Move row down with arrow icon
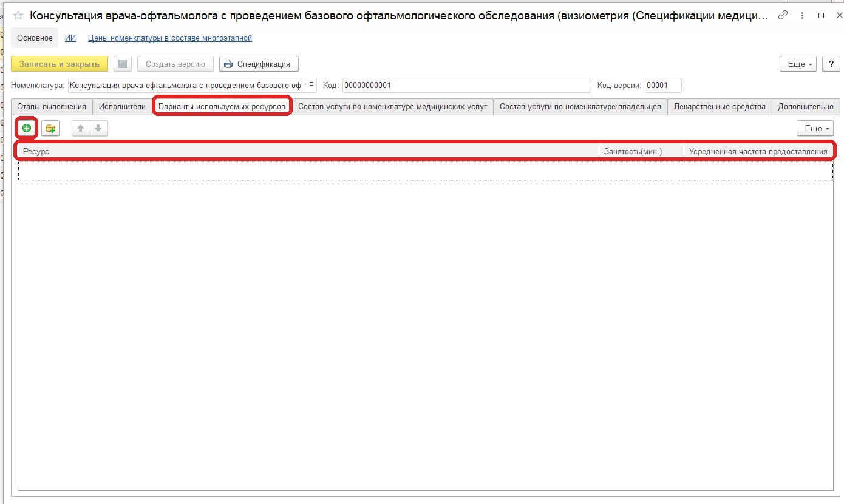The width and height of the screenshot is (844, 504). (x=98, y=128)
